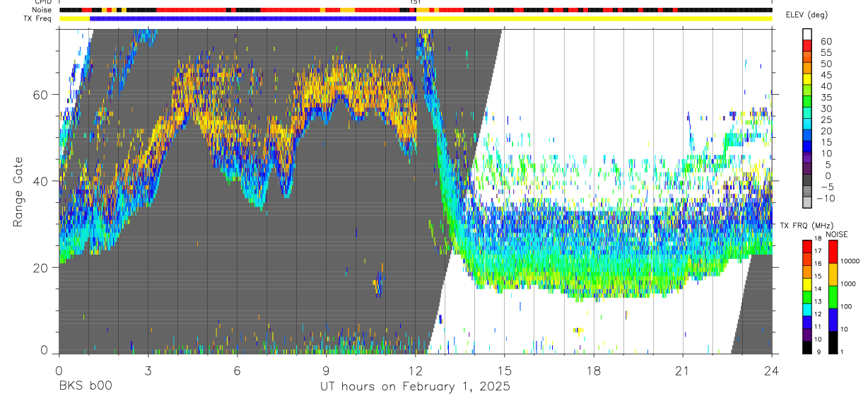The height and width of the screenshot is (401, 868).
Task: Click the yellow right segment of TX Freq bar
Action: click(594, 18)
